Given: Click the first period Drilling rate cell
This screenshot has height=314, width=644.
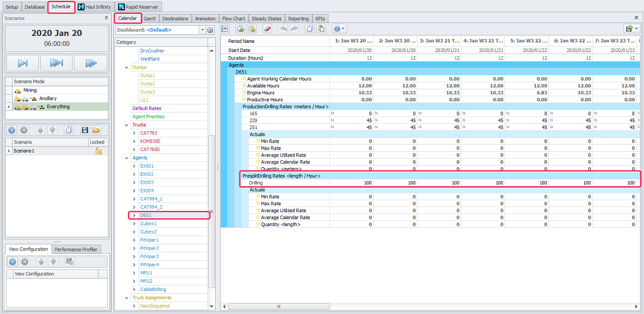Looking at the screenshot, I should (x=351, y=183).
